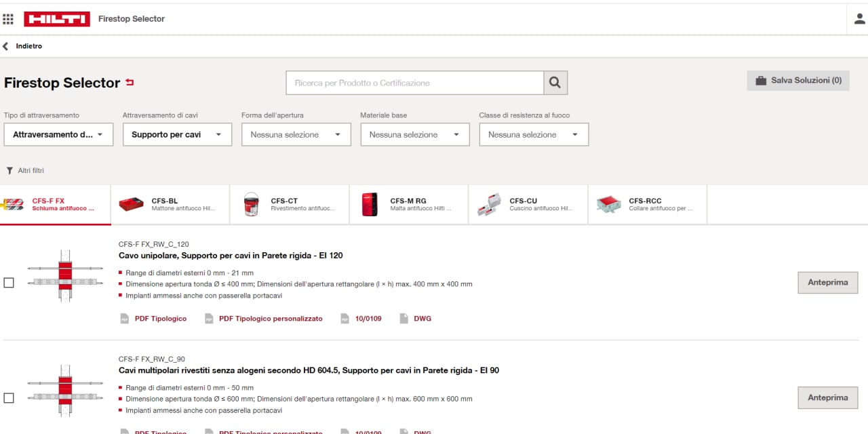Open the Classe di resistenza al fuoco dropdown
The height and width of the screenshot is (434, 868).
coord(534,134)
